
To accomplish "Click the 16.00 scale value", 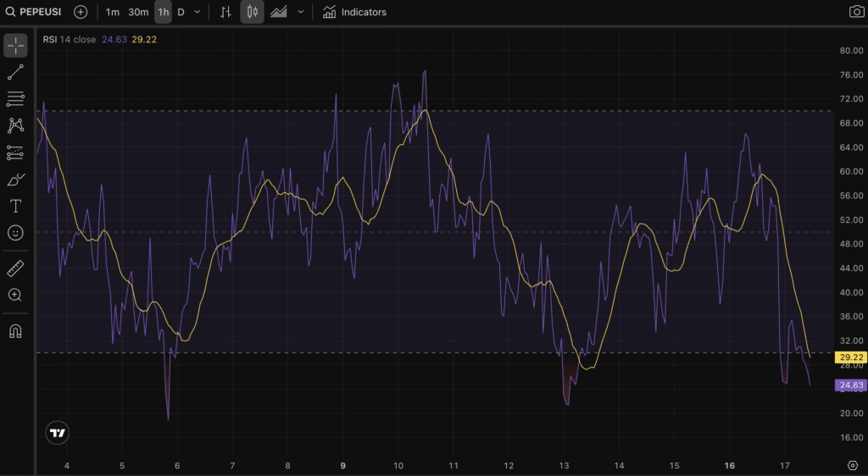I will (851, 438).
